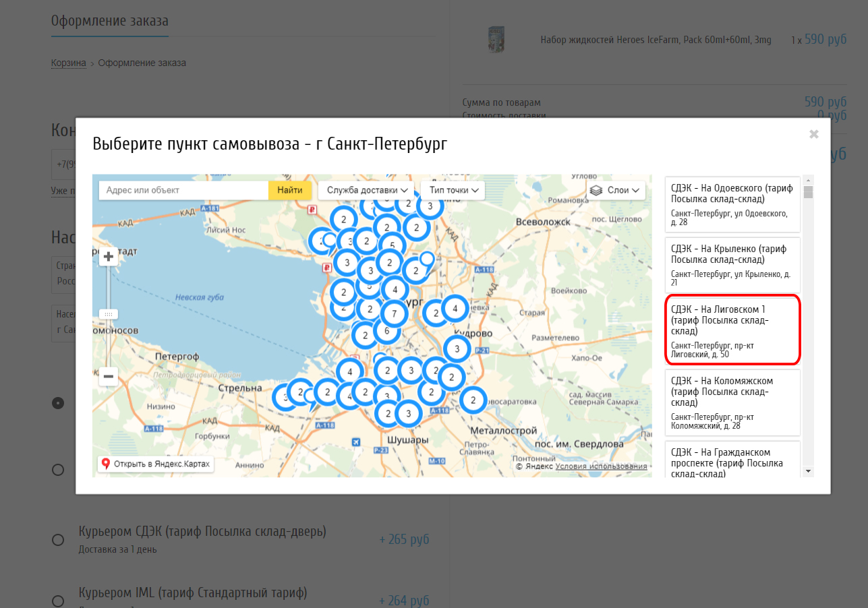Viewport: 868px width, 608px height.
Task: Click the pickup list scrollbar down arrow
Action: click(x=808, y=471)
